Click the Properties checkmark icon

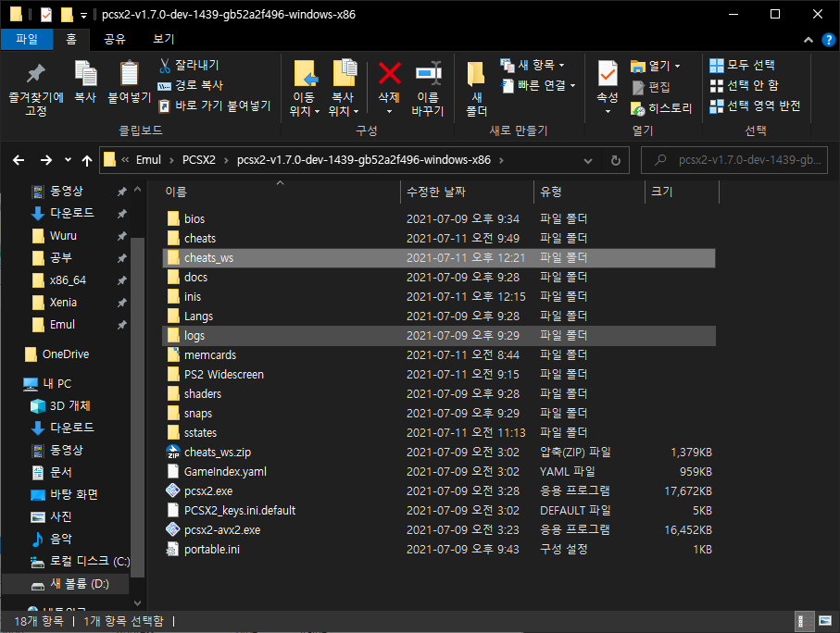pos(608,73)
